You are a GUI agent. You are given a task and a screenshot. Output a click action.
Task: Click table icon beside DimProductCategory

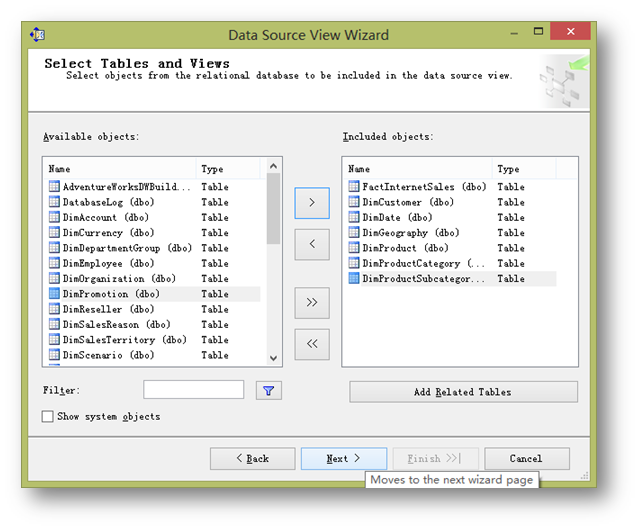[x=354, y=263]
